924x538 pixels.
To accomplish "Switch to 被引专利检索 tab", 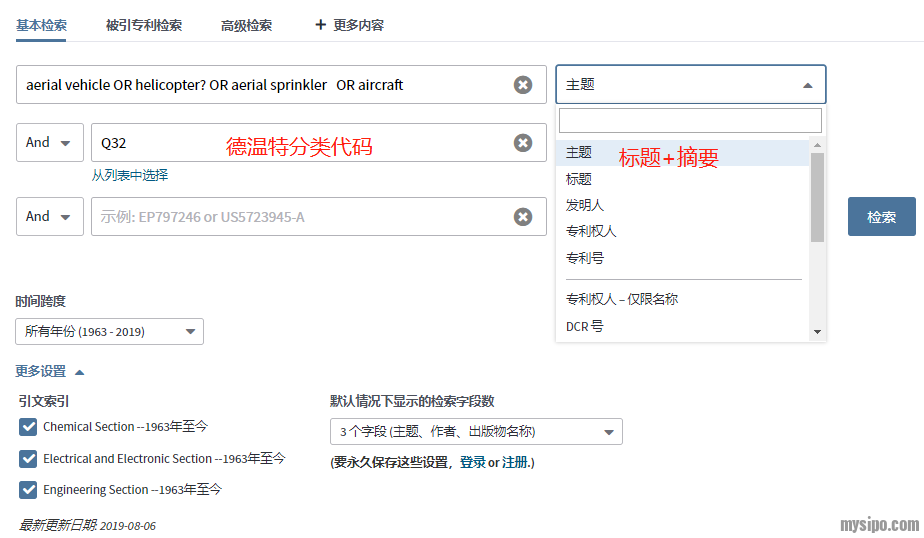I will (144, 25).
